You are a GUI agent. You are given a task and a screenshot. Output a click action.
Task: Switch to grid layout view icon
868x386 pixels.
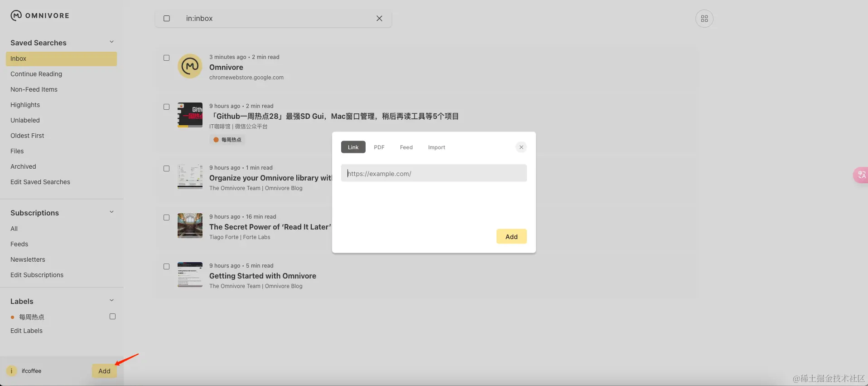[704, 19]
